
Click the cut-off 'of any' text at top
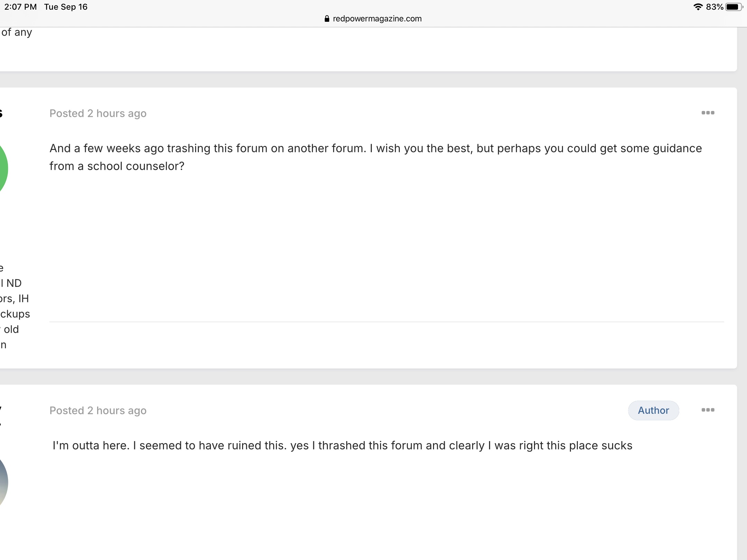(16, 32)
